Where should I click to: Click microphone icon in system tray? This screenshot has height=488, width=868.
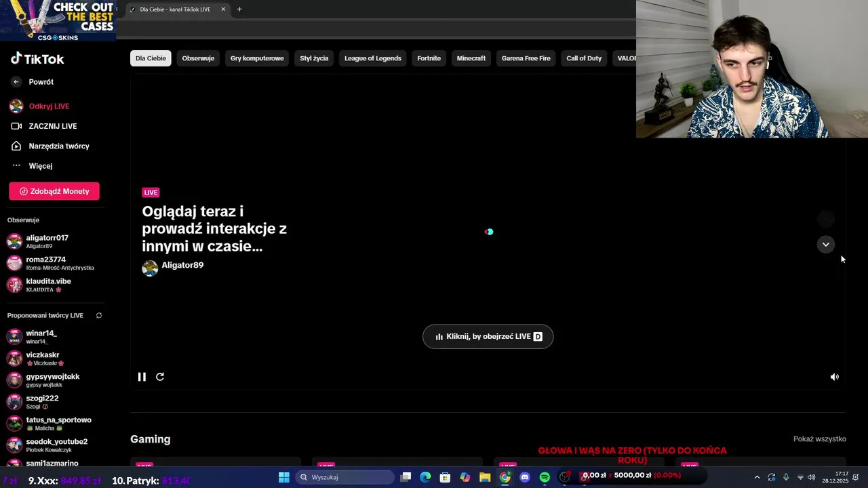(x=786, y=477)
